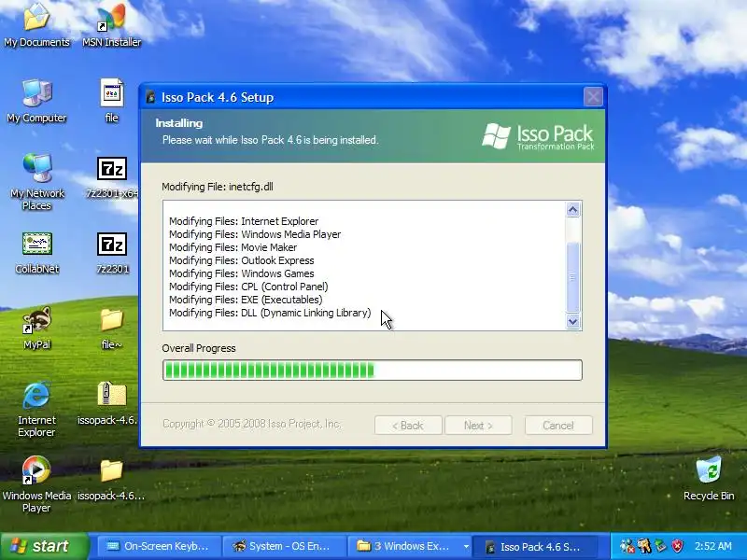Select the My Network Places icon

click(36, 182)
